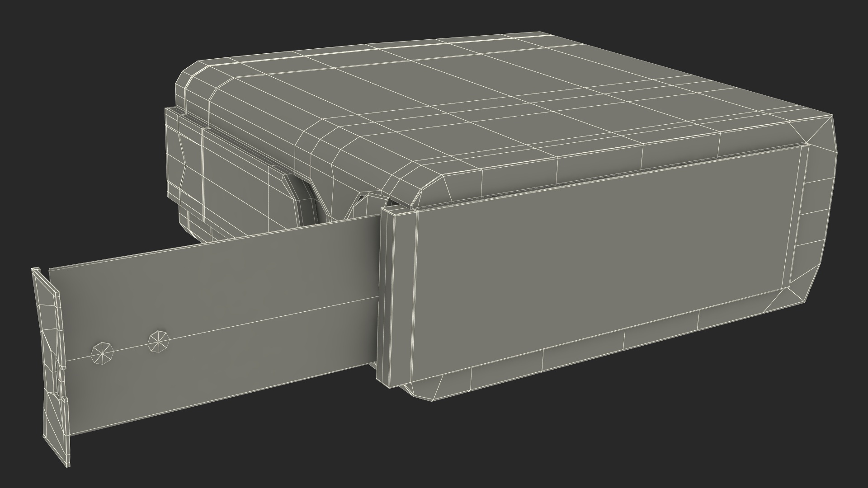868x488 pixels.
Task: Click the left circular rivet on the strap
Action: click(x=102, y=353)
